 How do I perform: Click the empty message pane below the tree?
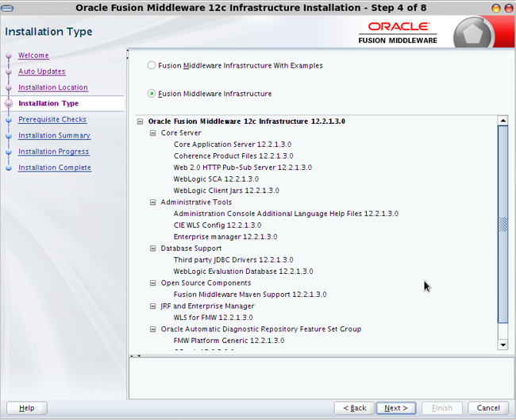pos(321,379)
